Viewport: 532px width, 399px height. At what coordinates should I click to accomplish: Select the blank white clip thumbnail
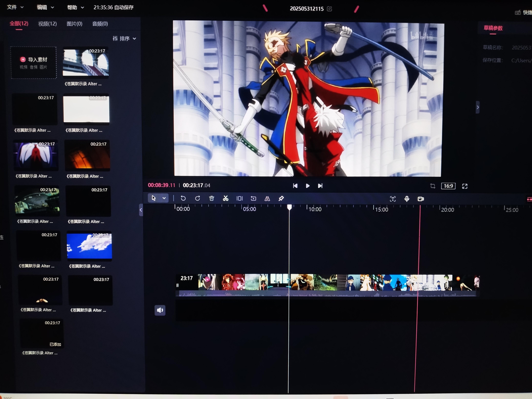click(86, 109)
